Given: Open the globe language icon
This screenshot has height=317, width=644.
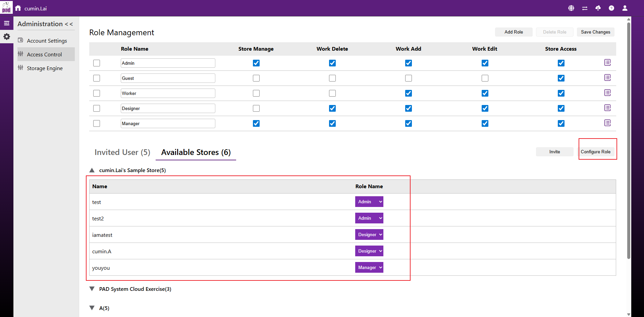Looking at the screenshot, I should (x=571, y=8).
